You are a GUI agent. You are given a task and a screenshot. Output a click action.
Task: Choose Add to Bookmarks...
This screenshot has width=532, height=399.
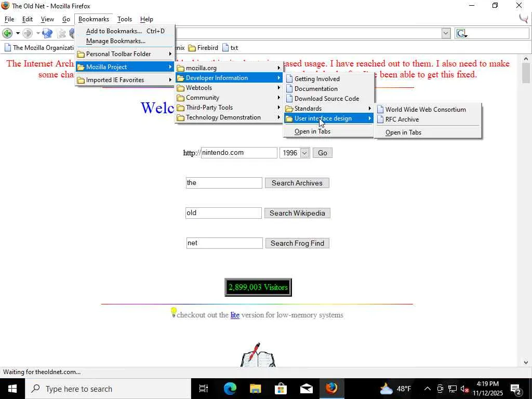point(125,31)
